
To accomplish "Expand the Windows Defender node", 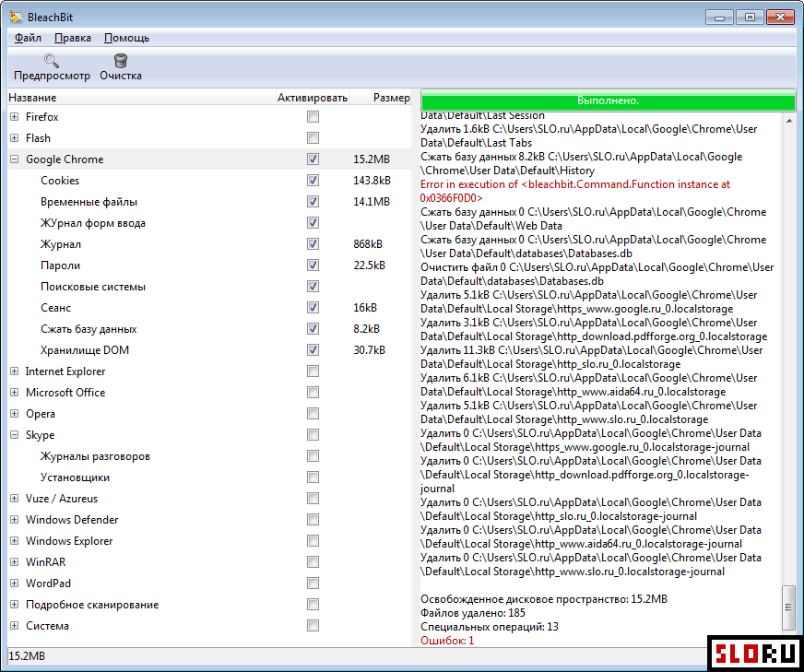I will point(15,520).
